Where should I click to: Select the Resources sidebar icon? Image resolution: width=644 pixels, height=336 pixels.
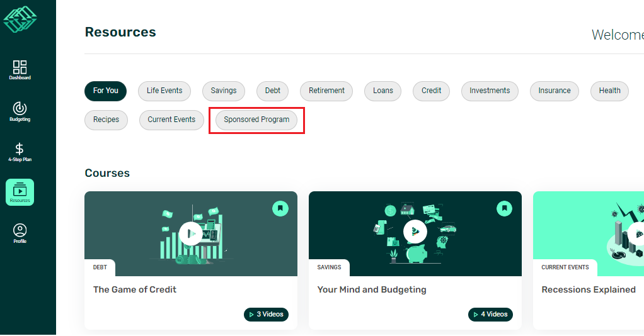pyautogui.click(x=20, y=192)
